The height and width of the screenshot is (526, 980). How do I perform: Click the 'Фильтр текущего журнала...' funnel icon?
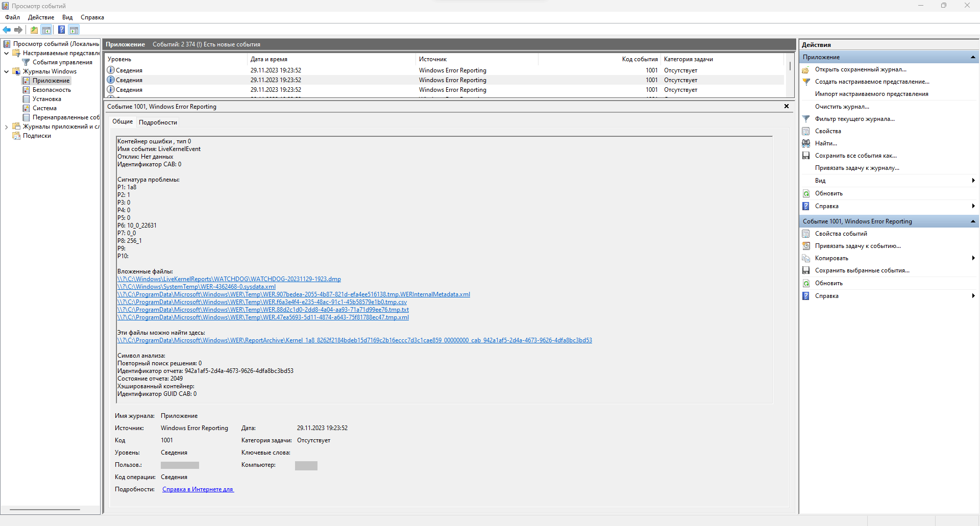(x=806, y=119)
